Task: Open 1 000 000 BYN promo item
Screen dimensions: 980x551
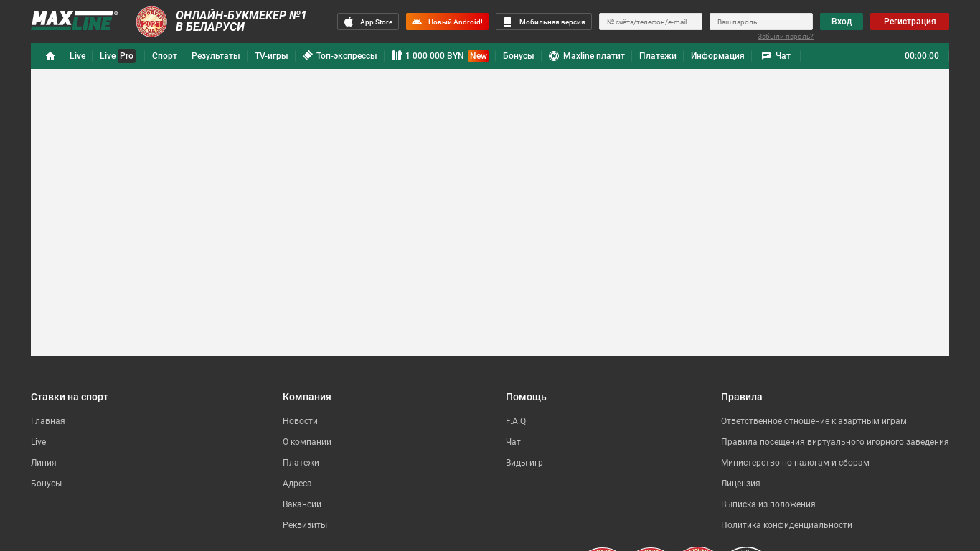Action: click(440, 56)
